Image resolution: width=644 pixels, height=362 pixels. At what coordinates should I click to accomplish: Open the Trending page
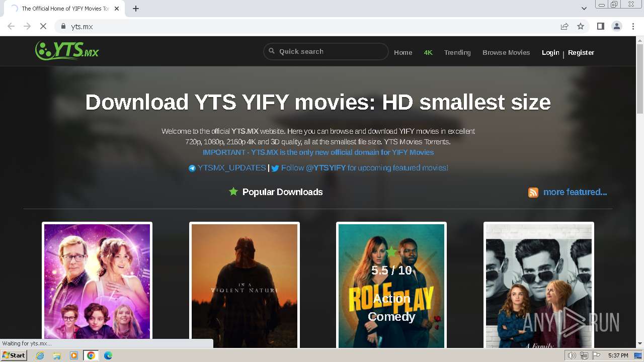[x=457, y=52]
